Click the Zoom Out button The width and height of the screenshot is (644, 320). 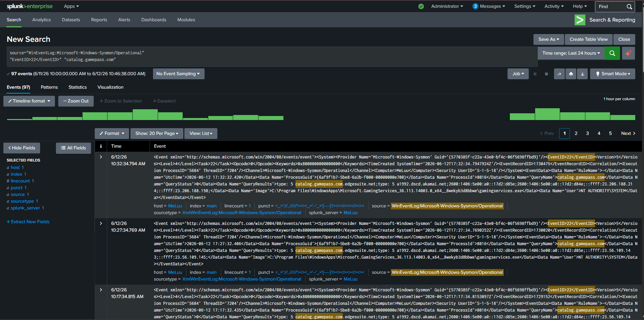click(x=76, y=101)
